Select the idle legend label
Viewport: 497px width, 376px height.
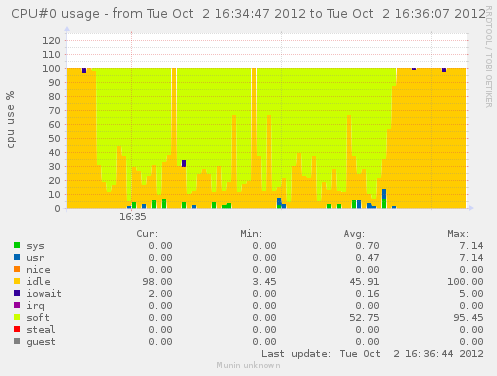click(38, 282)
